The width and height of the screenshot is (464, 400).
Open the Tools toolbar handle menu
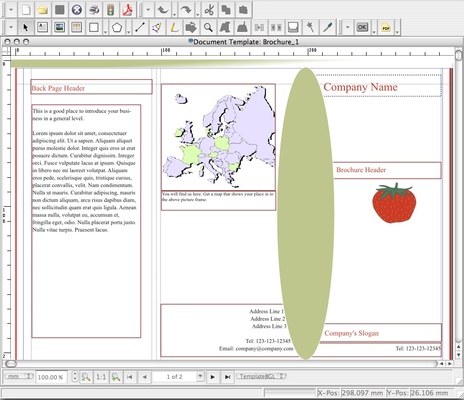(11, 27)
